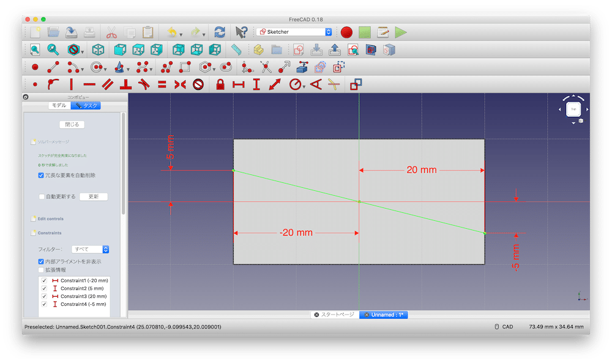This screenshot has width=612, height=364.
Task: Enable the 自動更新する checkbox
Action: tap(41, 196)
